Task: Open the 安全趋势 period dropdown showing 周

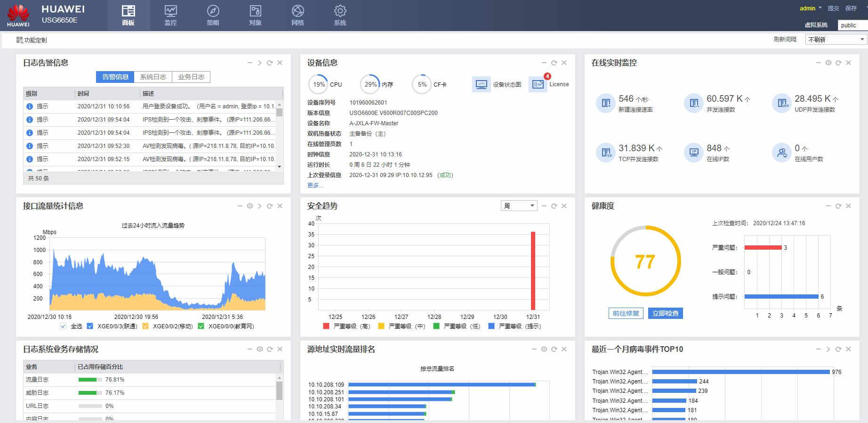Action: pyautogui.click(x=519, y=206)
